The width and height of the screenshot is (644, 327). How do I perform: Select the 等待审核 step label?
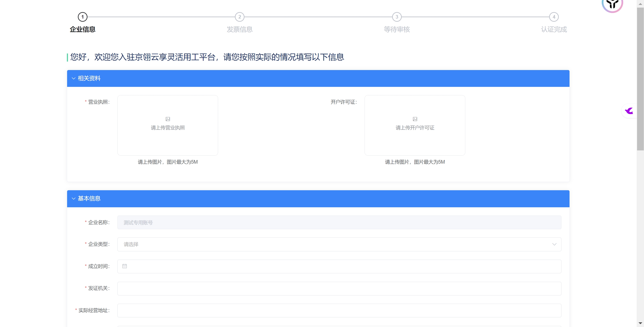click(397, 30)
